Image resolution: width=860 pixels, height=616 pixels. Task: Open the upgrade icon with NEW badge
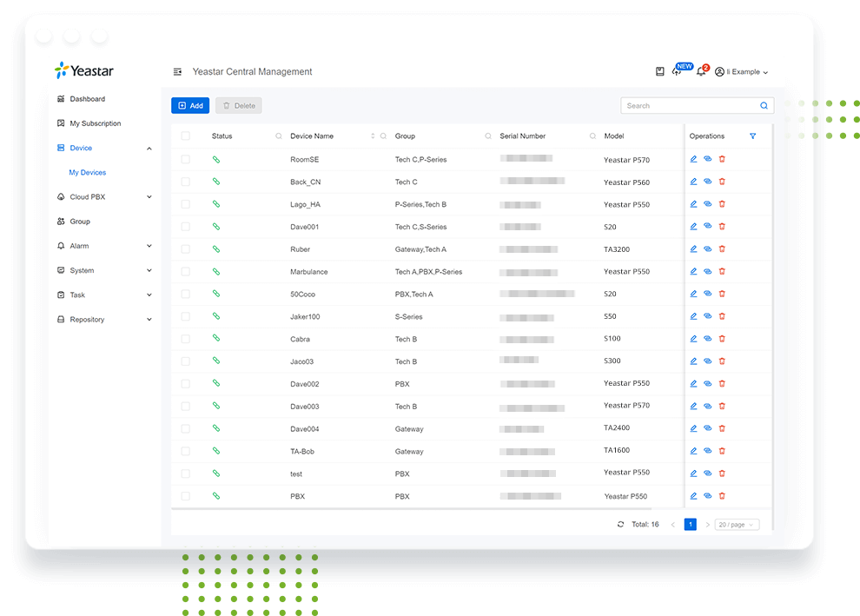point(677,72)
